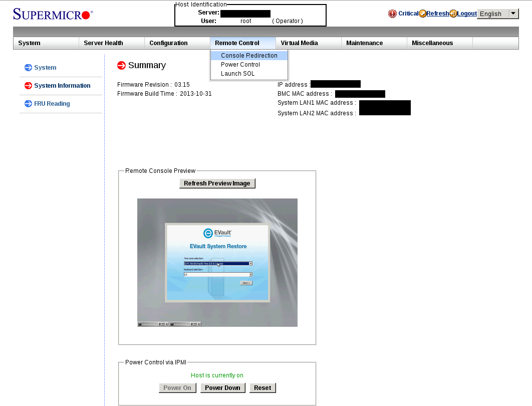Click the BMC MAC address label
532x406 pixels.
[305, 94]
